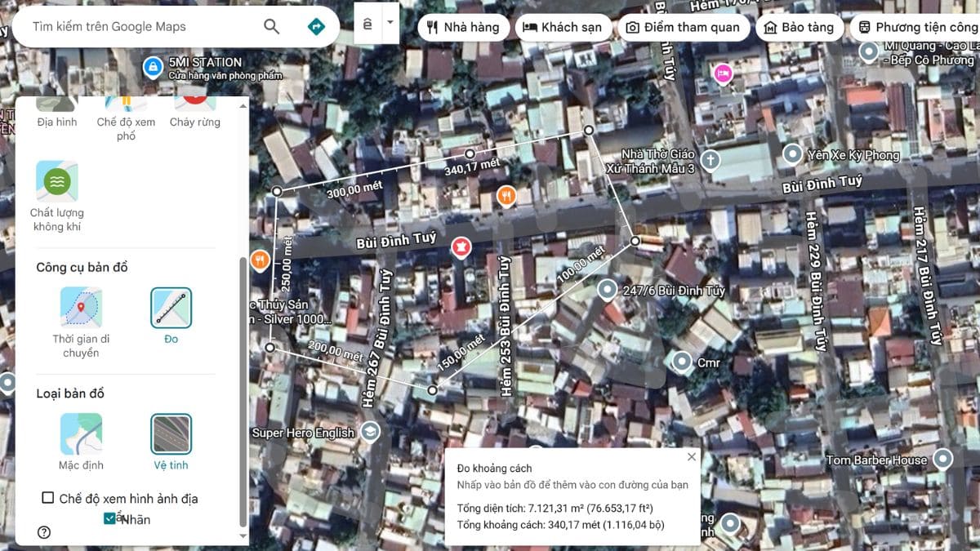Click the red clothing shop pin
This screenshot has height=551, width=980.
coord(461,247)
